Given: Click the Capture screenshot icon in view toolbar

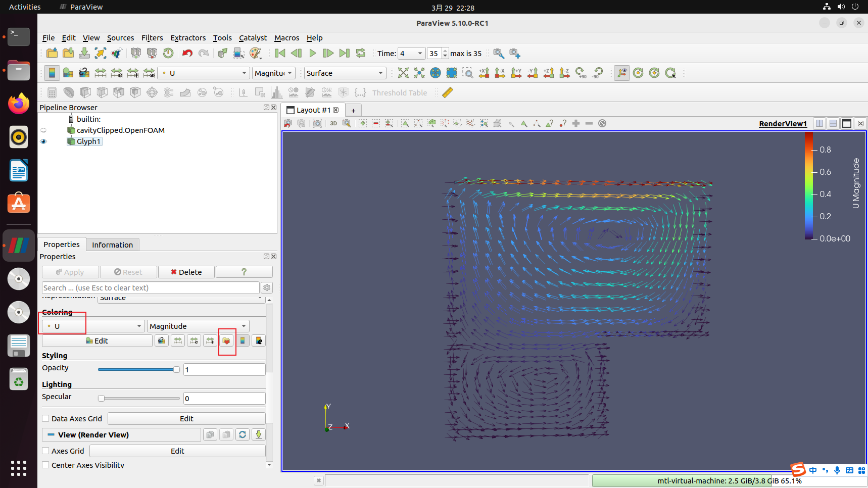Looking at the screenshot, I should click(x=317, y=123).
